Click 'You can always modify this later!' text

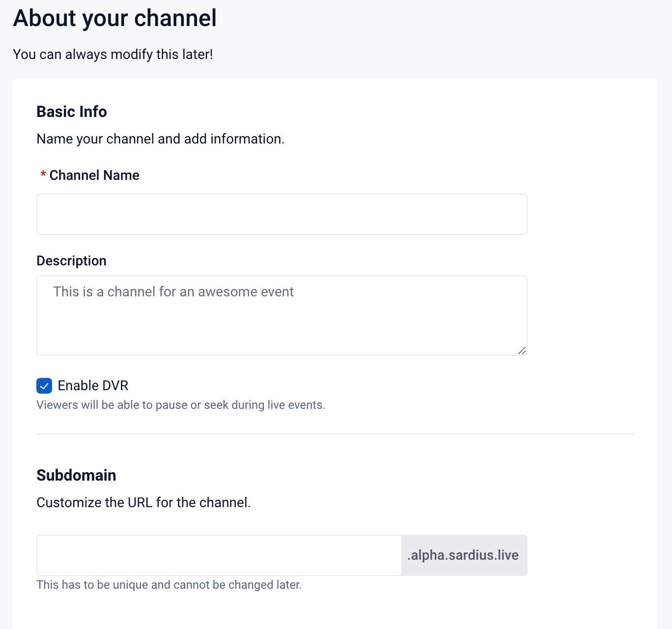click(x=113, y=54)
